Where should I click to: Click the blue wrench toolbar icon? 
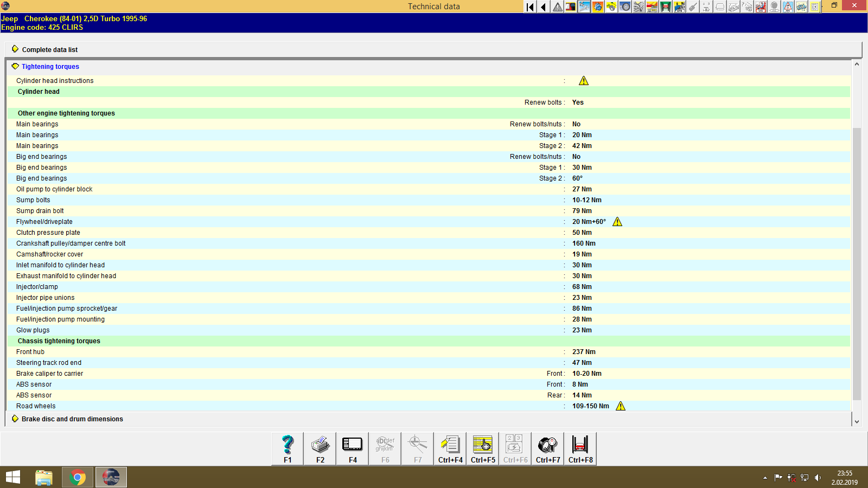click(584, 7)
